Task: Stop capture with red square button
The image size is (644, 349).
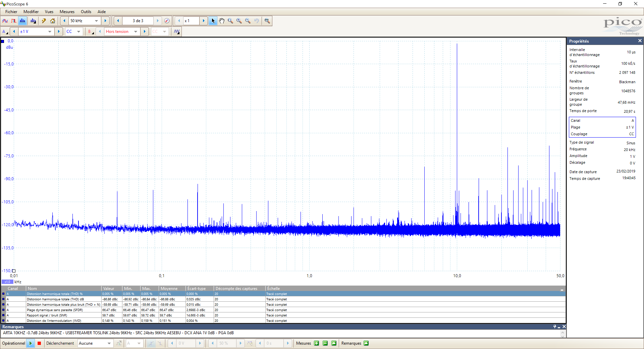Action: click(39, 343)
